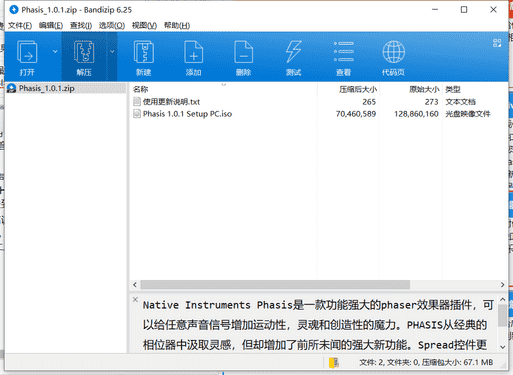Minimize the Bandizip window
Viewport: 513px width, 375px height.
pos(435,10)
